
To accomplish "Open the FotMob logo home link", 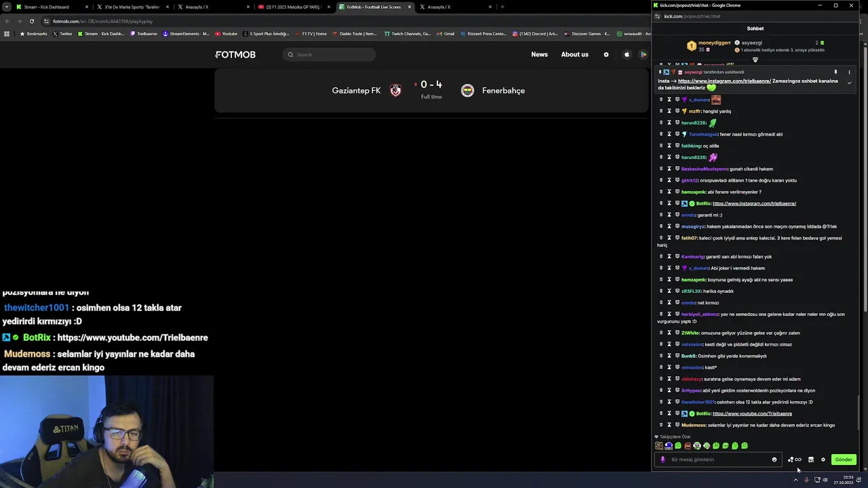I will coord(235,54).
